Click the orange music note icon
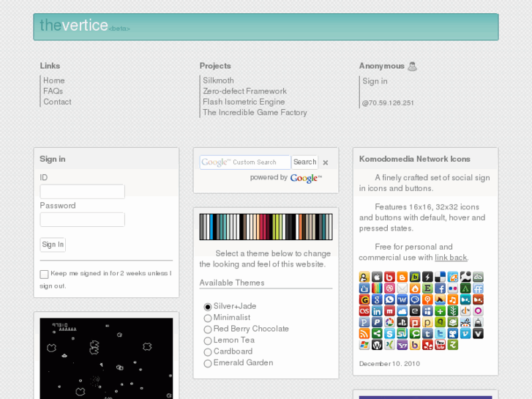The width and height of the screenshot is (532, 399). click(x=453, y=299)
